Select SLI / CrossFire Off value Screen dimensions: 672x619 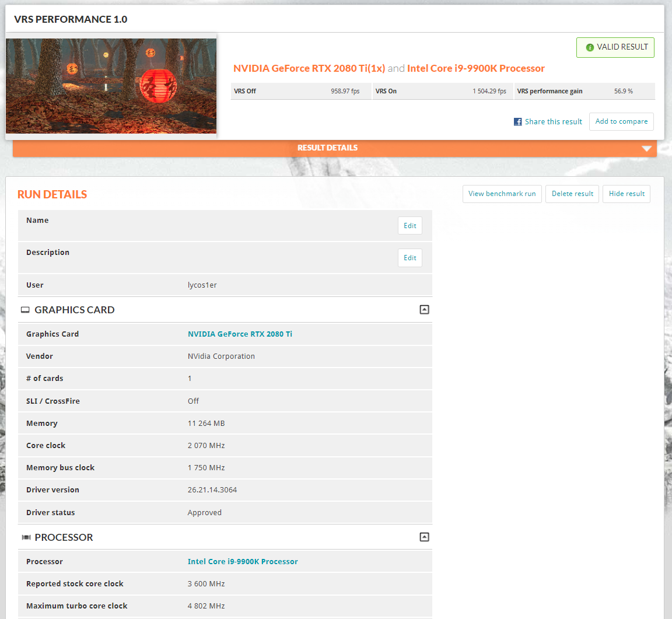[x=193, y=401]
